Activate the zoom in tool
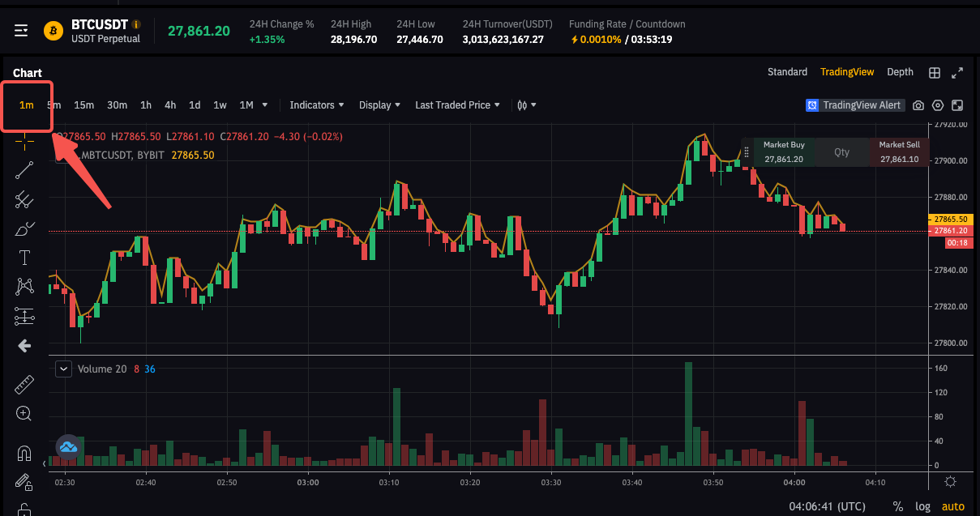 tap(24, 414)
